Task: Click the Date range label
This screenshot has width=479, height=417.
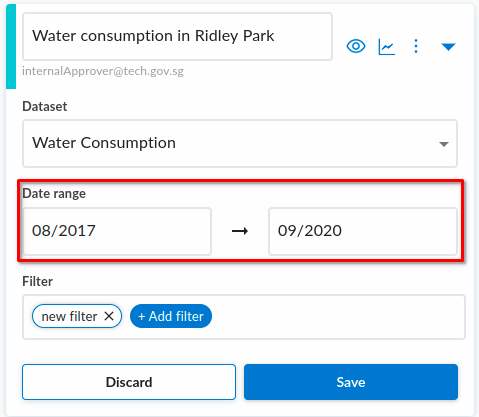Action: pyautogui.click(x=54, y=193)
